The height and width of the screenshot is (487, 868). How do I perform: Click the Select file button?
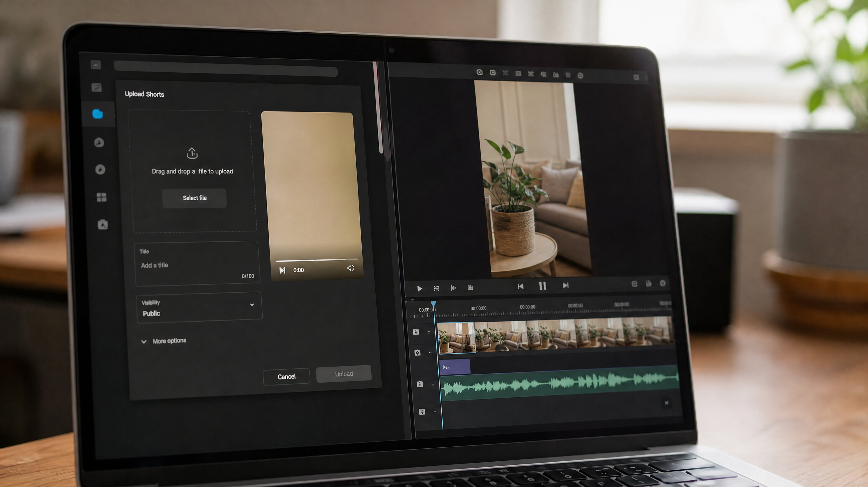[x=194, y=198]
